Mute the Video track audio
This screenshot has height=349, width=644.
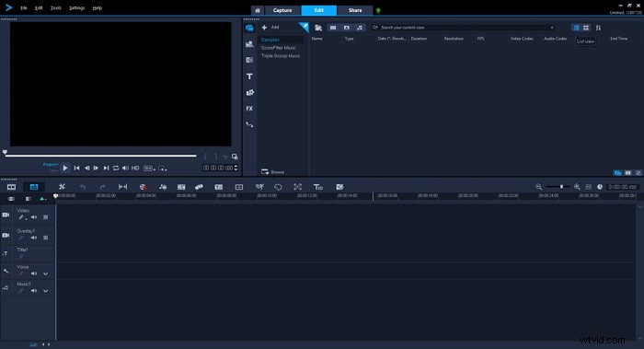click(x=34, y=217)
